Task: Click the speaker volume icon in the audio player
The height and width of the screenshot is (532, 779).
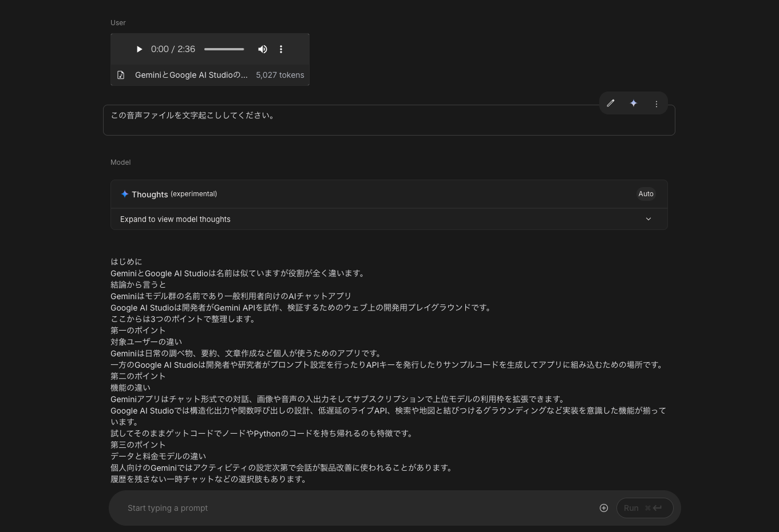Action: 263,49
